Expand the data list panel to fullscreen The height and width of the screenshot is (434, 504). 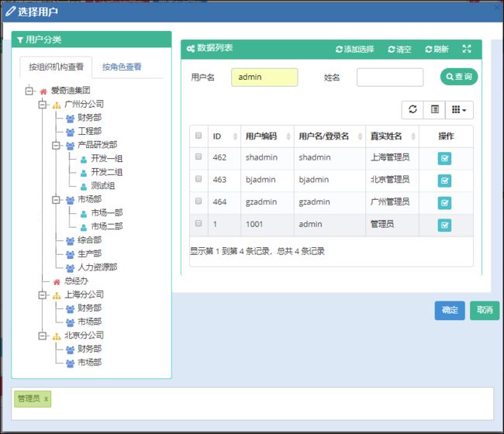point(467,49)
